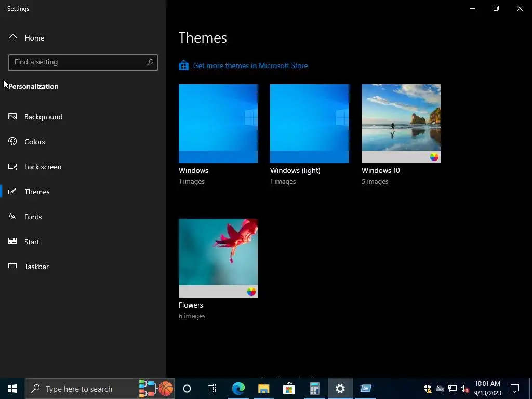Restore down the Settings window
The width and height of the screenshot is (532, 399).
(496, 8)
